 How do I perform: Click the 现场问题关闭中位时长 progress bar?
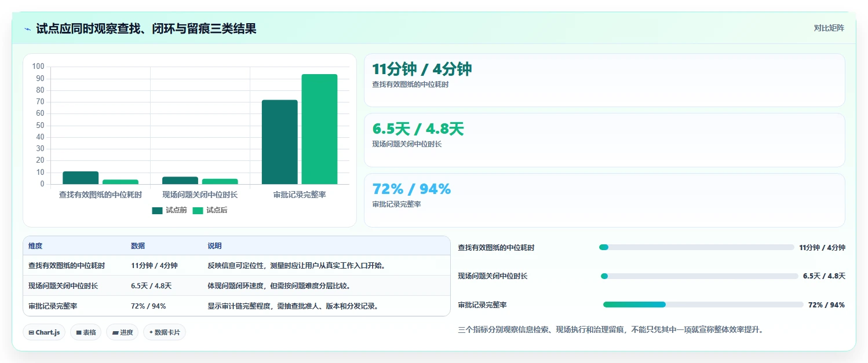(699, 276)
